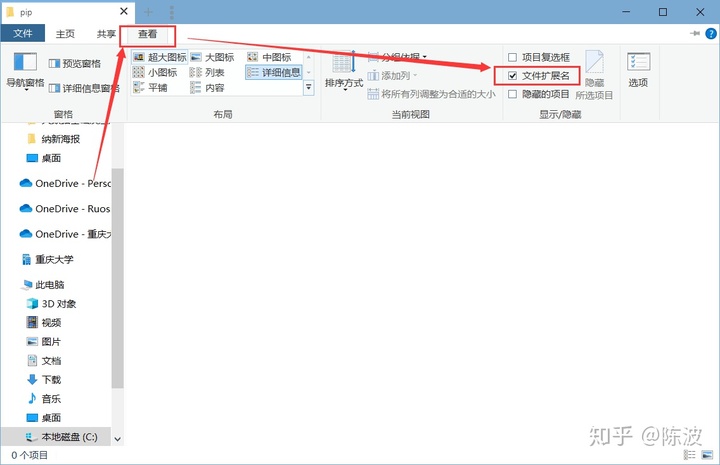Viewport: 720px width, 465px height.
Task: Open the 视频 folder
Action: (44, 323)
